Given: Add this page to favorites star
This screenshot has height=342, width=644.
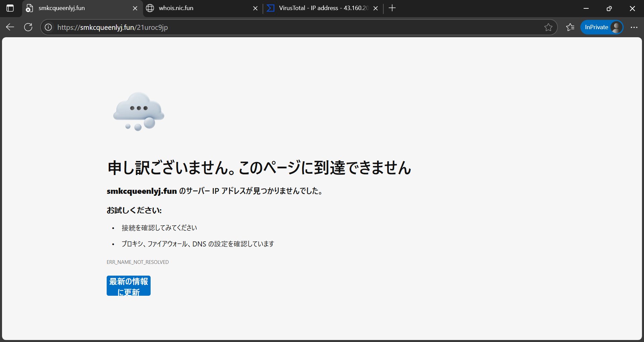Looking at the screenshot, I should (548, 27).
